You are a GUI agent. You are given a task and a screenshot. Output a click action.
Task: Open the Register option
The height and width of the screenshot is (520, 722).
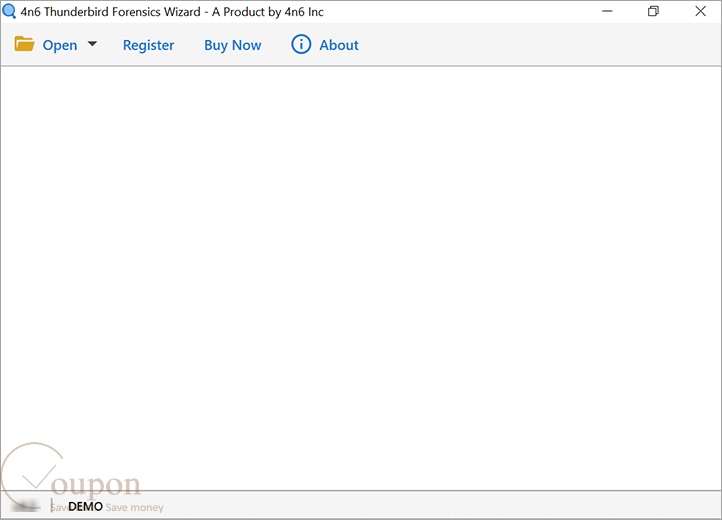(x=148, y=45)
